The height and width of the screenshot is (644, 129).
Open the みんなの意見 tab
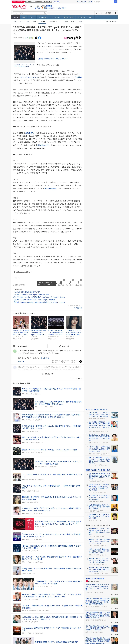[68, 17]
